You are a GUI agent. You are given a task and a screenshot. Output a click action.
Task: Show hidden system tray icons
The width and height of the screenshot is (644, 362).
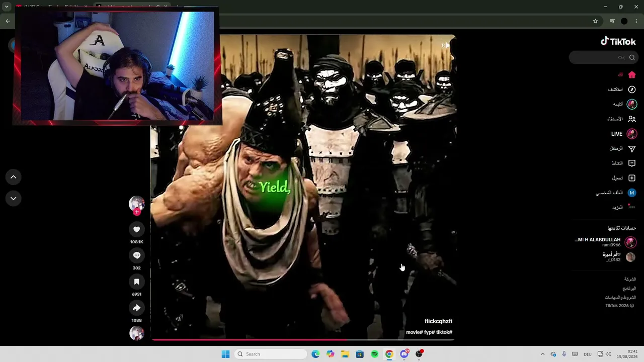[x=542, y=354]
